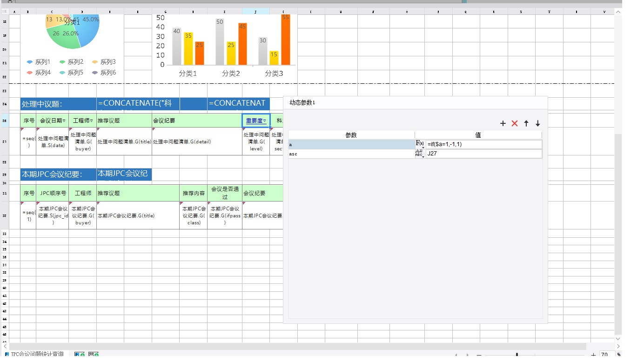
Task: Select cell 本期JPC会议纪要.G(ifpass)
Action: pos(225,215)
